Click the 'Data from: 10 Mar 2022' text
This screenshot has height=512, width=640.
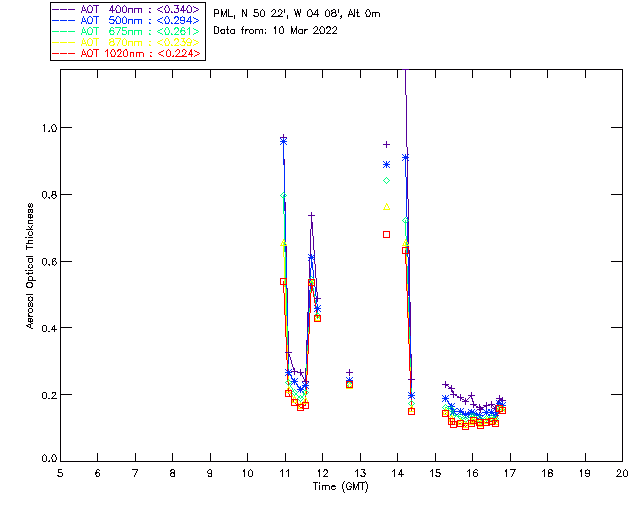point(276,31)
